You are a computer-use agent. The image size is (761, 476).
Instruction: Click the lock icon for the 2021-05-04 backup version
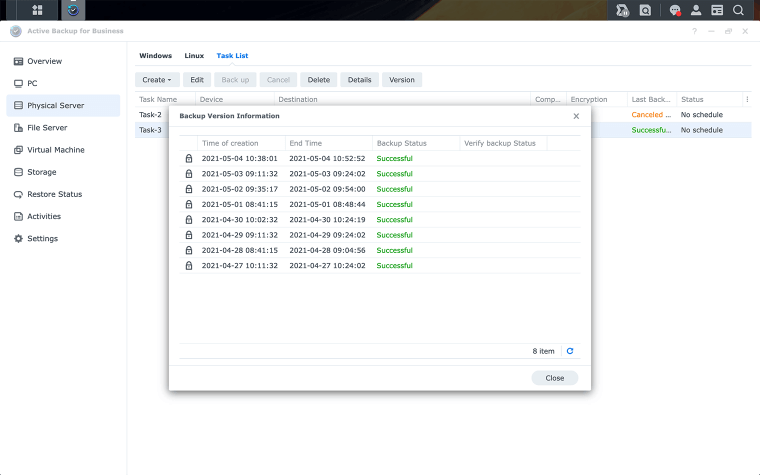click(x=188, y=158)
